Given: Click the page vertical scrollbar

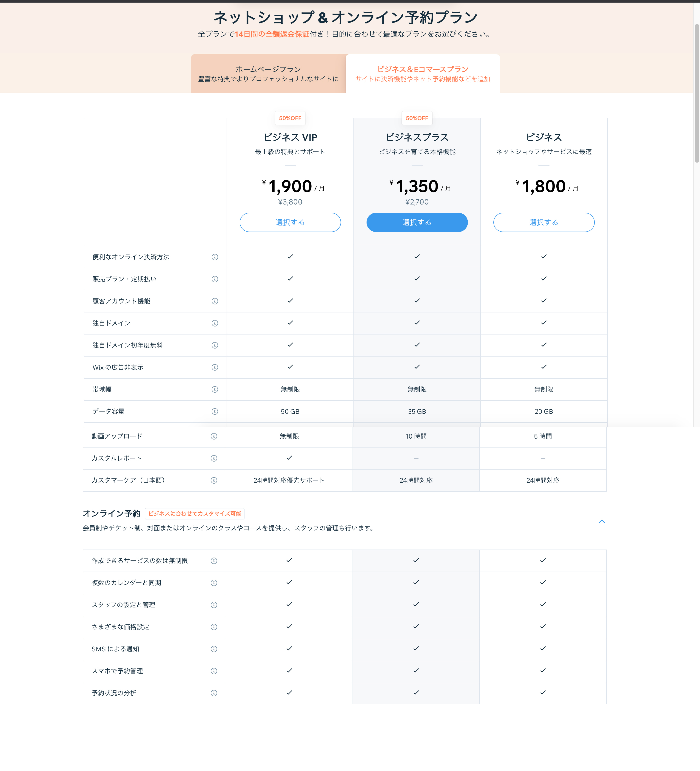Looking at the screenshot, I should [x=697, y=93].
